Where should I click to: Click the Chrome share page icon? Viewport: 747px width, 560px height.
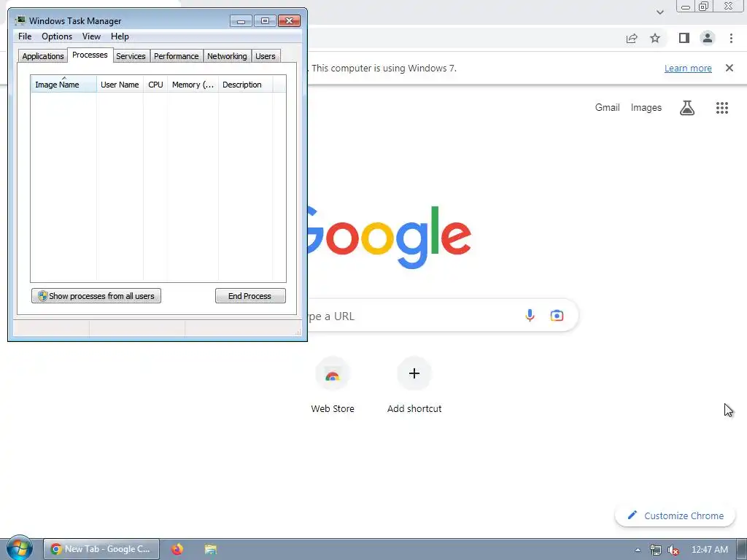tap(632, 38)
